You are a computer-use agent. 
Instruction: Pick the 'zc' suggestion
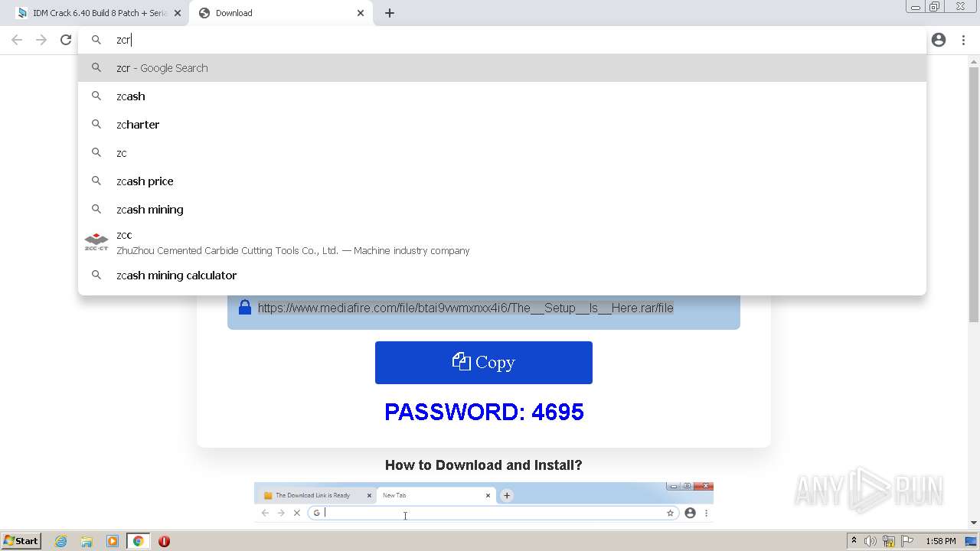coord(501,153)
